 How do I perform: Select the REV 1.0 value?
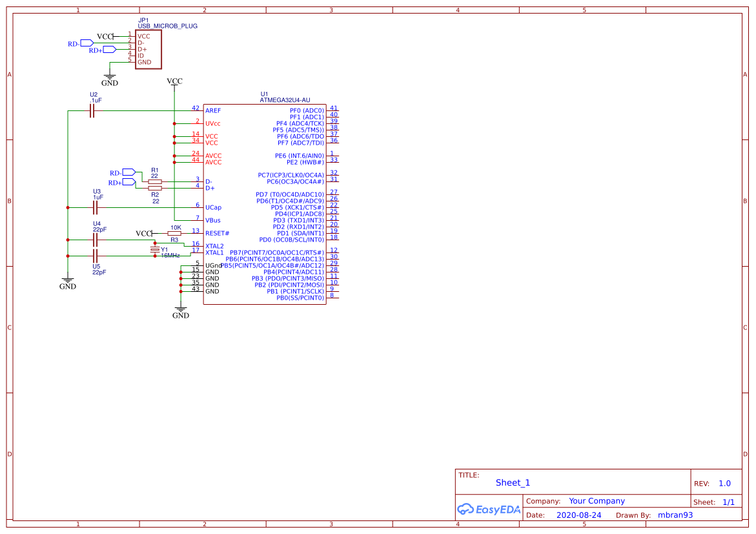(x=724, y=483)
